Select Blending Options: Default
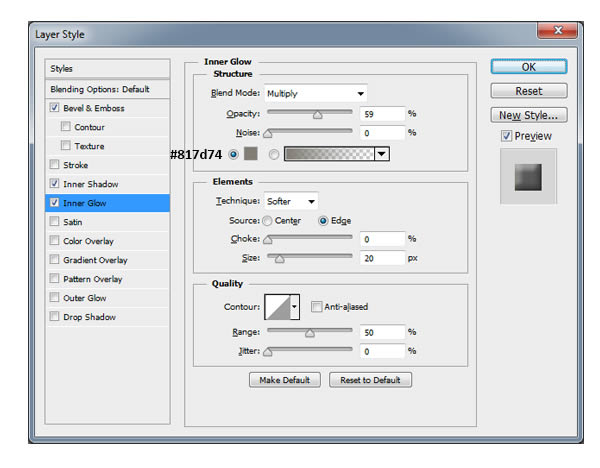This screenshot has width=600, height=468. (107, 89)
